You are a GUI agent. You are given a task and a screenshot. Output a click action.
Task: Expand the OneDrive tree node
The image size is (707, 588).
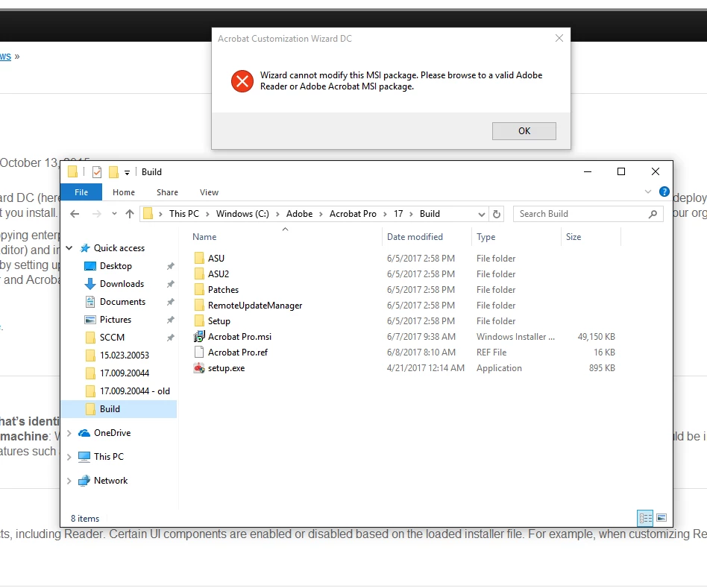69,434
